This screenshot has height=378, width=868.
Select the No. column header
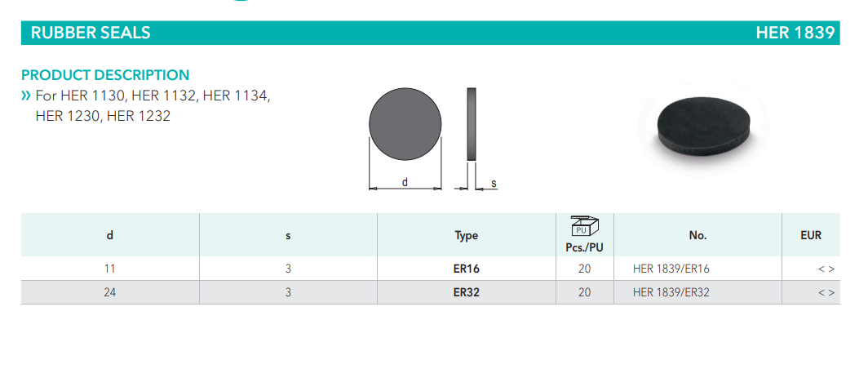(697, 235)
